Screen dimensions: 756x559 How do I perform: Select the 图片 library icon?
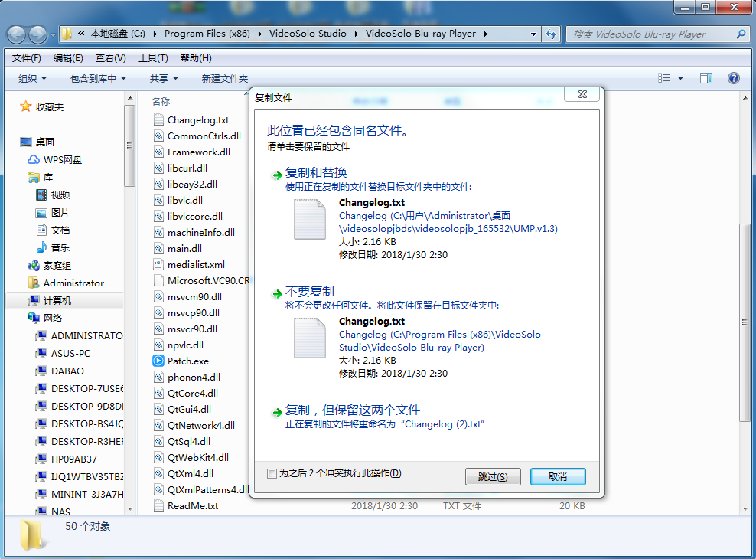click(41, 213)
